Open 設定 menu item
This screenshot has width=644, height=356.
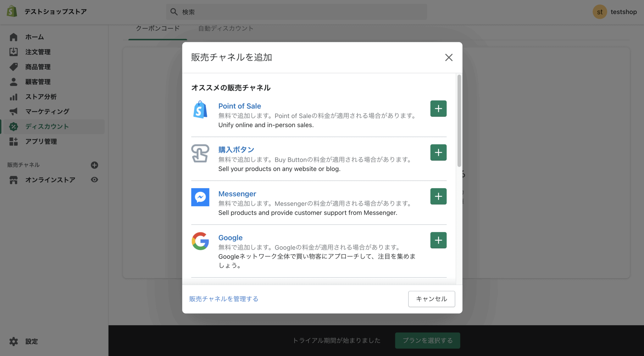click(x=31, y=342)
